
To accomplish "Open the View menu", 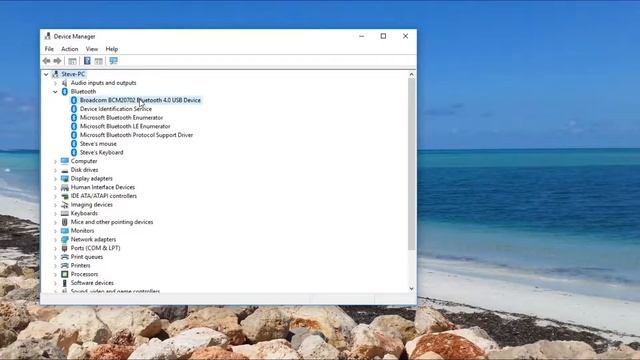I will pyautogui.click(x=92, y=49).
